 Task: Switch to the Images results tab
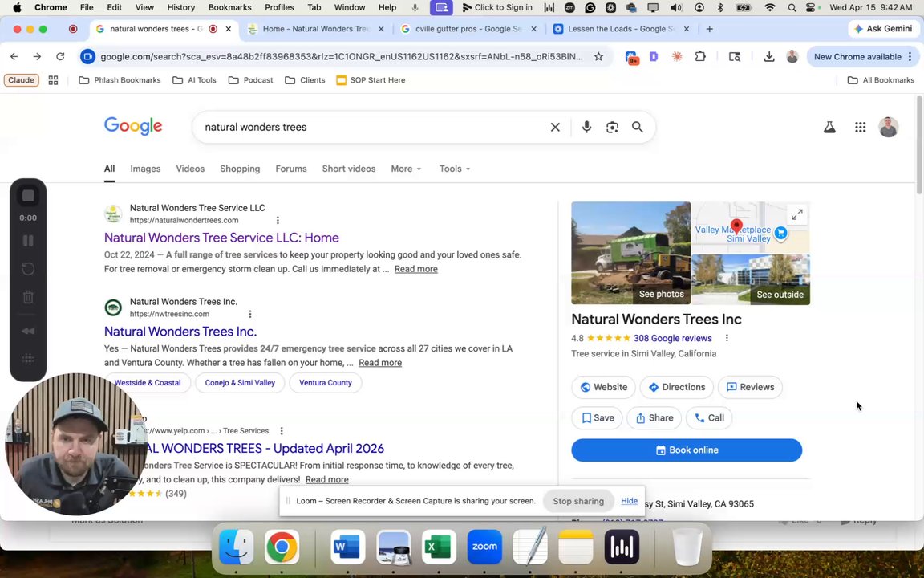[x=145, y=169]
